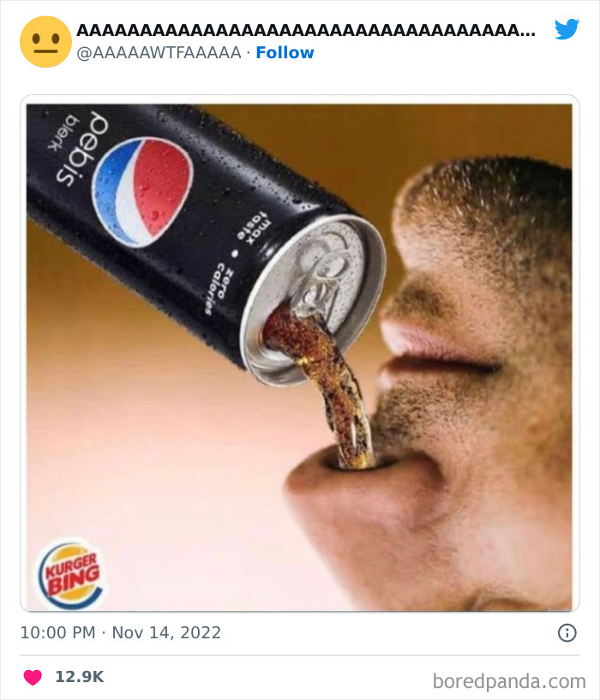This screenshot has width=600, height=700.
Task: Open the tweet via its timestamp label
Action: click(x=118, y=633)
